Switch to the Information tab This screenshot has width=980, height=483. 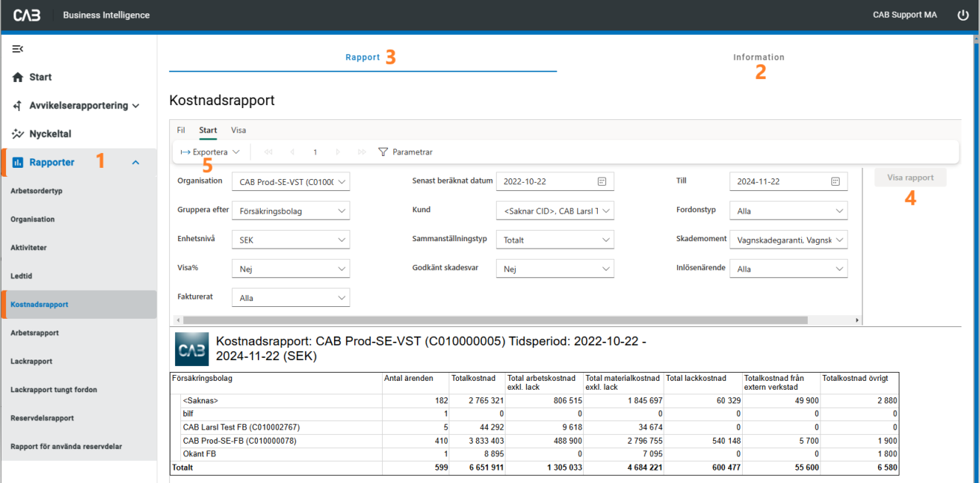759,57
